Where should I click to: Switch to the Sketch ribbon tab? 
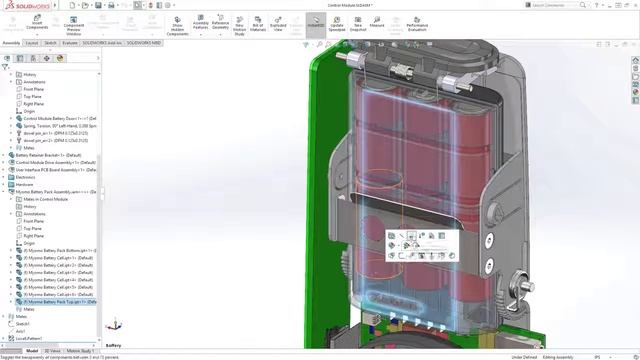click(x=50, y=43)
